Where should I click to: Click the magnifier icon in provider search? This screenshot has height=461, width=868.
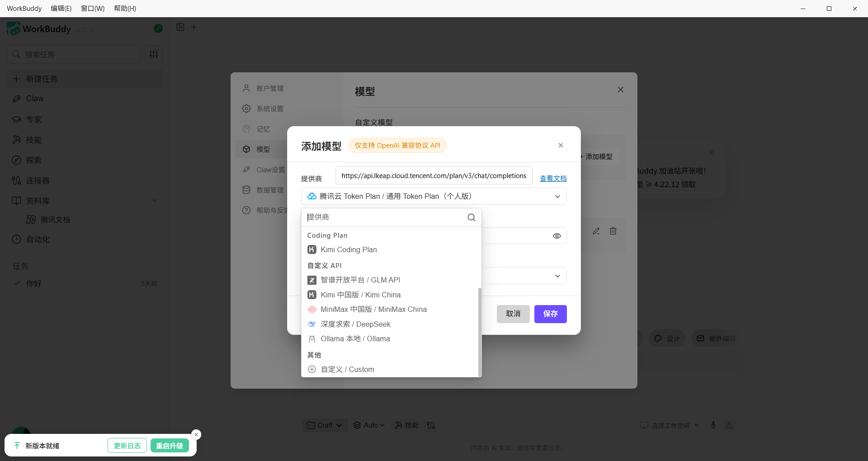pyautogui.click(x=471, y=217)
